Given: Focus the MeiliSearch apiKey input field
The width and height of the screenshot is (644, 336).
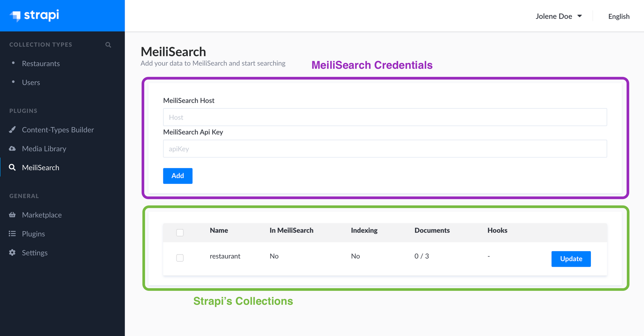Looking at the screenshot, I should point(385,149).
